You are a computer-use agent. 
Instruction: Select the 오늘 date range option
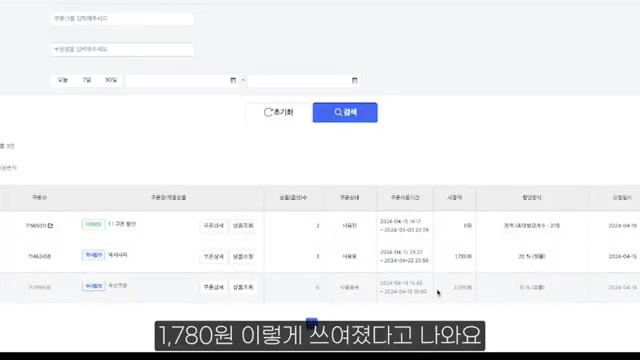coord(62,80)
